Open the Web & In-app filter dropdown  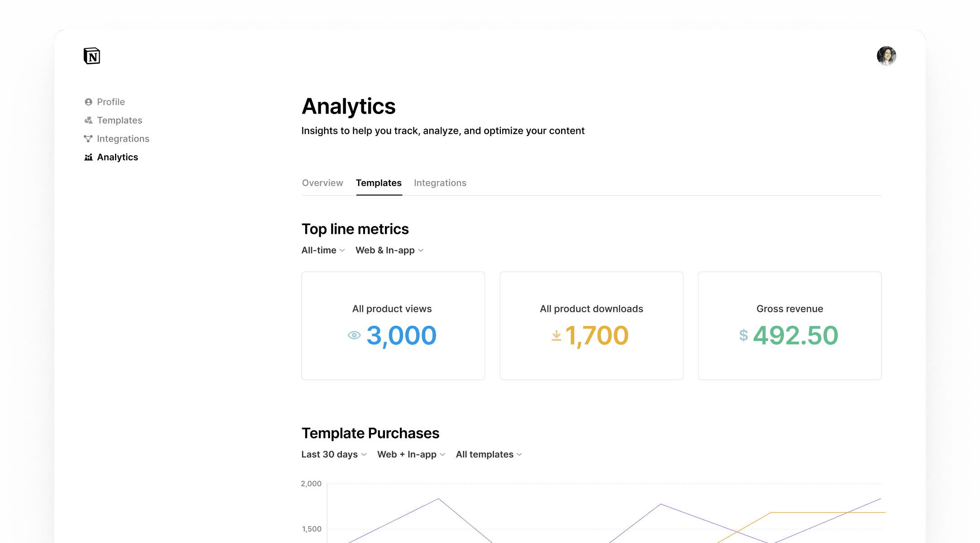(389, 250)
